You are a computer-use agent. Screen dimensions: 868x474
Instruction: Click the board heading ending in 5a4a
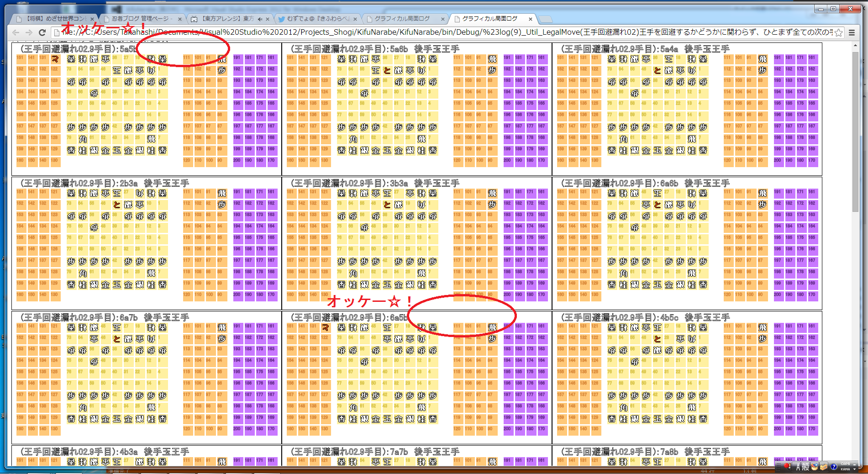tap(646, 49)
